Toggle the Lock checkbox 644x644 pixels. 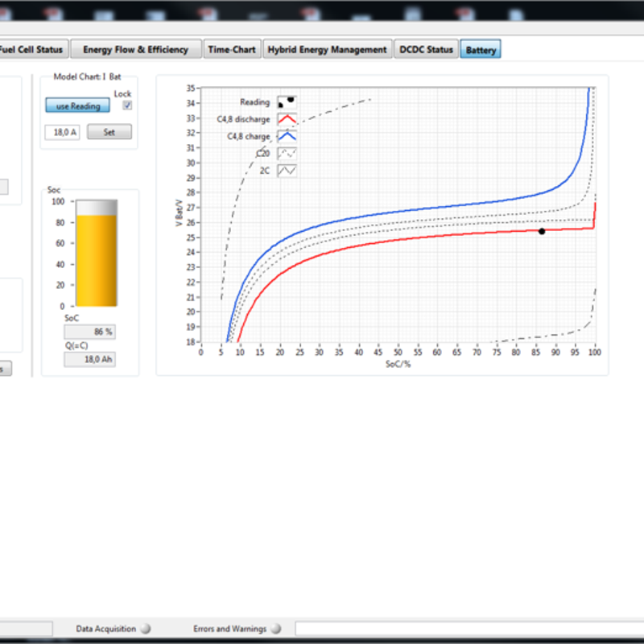point(127,105)
